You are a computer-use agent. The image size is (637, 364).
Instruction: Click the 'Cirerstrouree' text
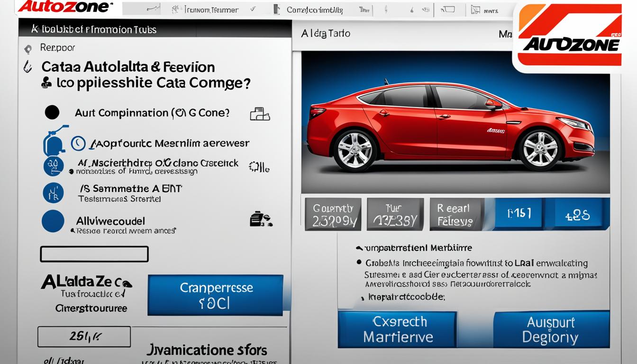point(91,308)
